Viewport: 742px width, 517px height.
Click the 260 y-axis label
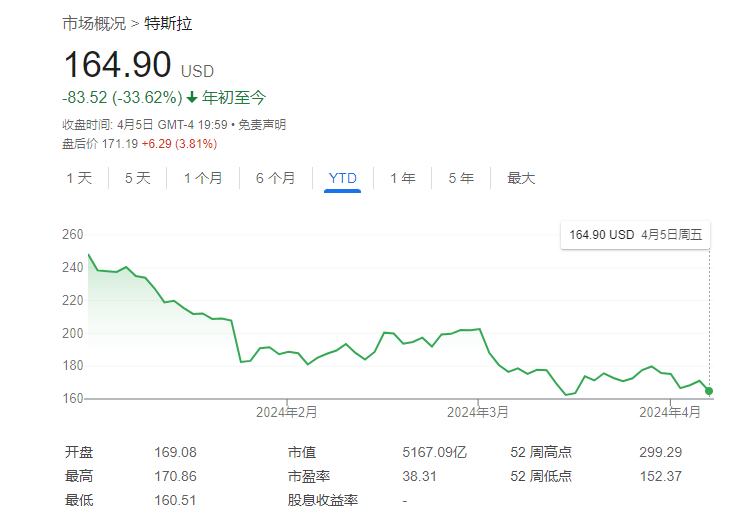pos(72,235)
